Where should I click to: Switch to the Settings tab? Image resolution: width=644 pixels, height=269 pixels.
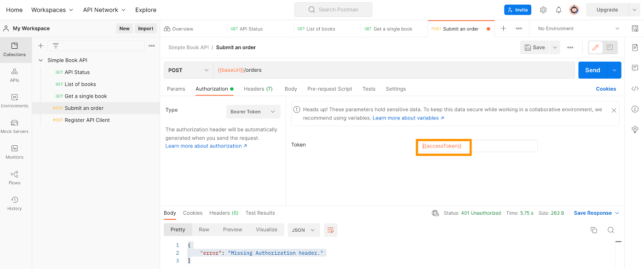(396, 89)
